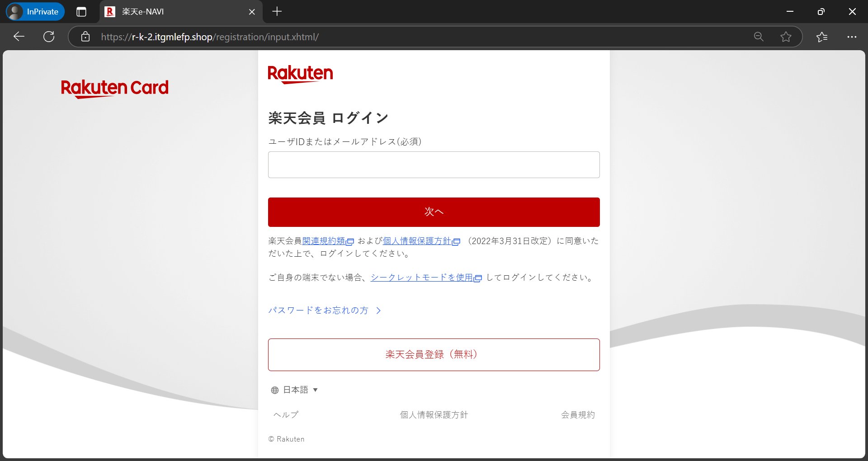Click the red 次へ button

pos(434,212)
